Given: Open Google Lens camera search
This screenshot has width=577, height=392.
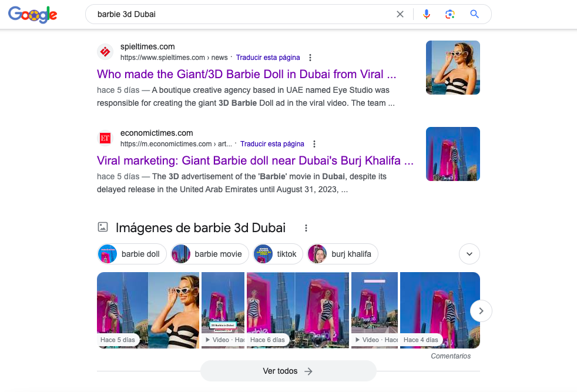Looking at the screenshot, I should click(449, 14).
